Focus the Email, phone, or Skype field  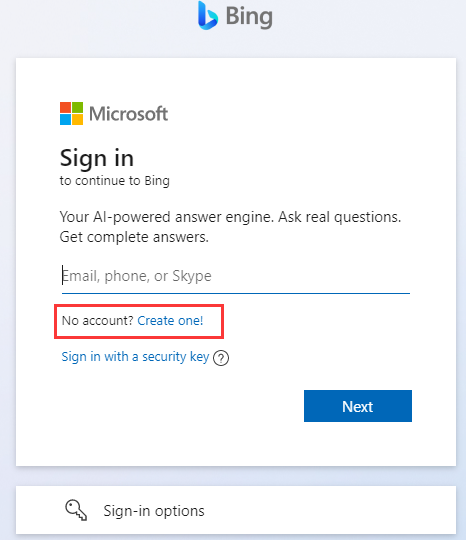236,276
